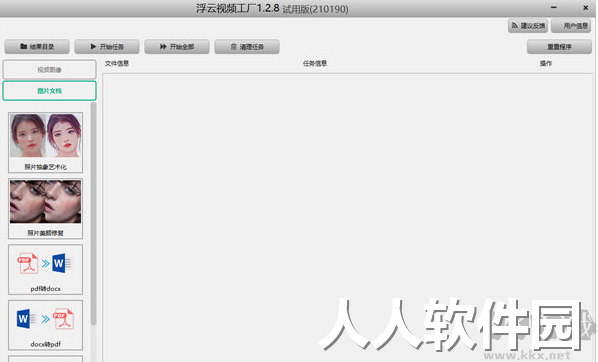Screen dimensions: 598x362
Task: Select the pdf转docx converter tool
Action: coord(45,269)
